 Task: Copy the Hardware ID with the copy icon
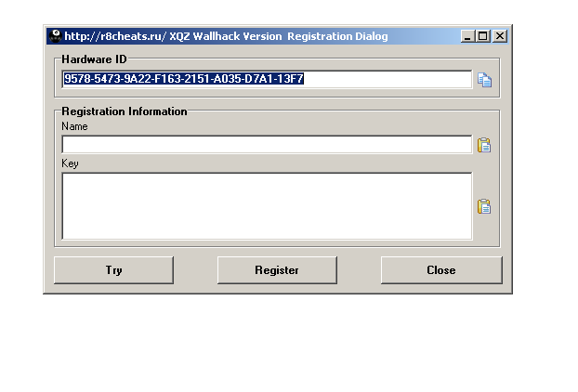coord(484,80)
